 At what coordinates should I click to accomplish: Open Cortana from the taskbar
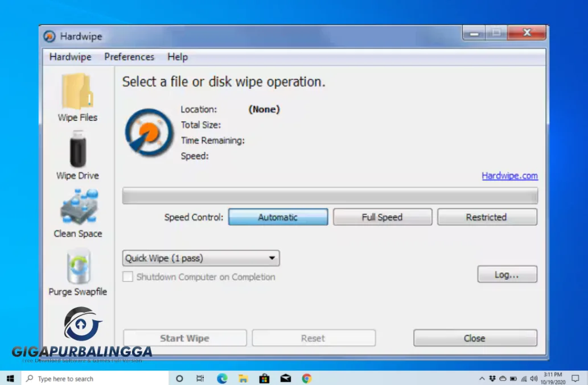coord(179,378)
